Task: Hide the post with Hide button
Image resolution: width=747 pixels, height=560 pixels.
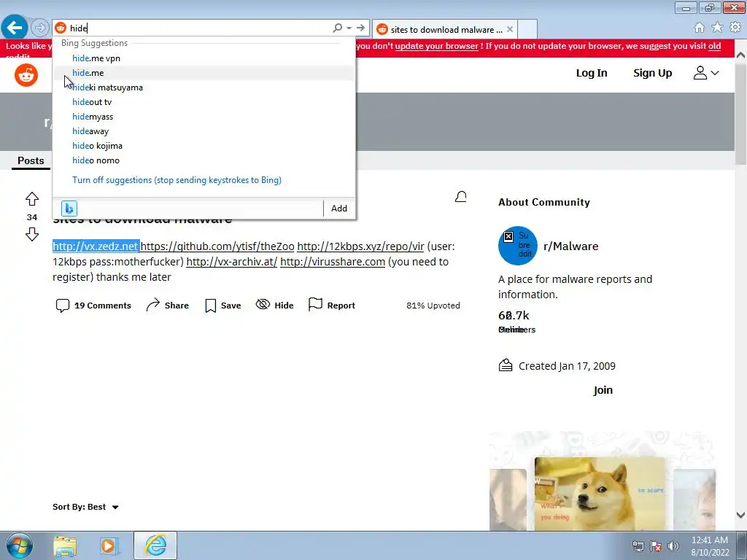Action: pyautogui.click(x=275, y=306)
